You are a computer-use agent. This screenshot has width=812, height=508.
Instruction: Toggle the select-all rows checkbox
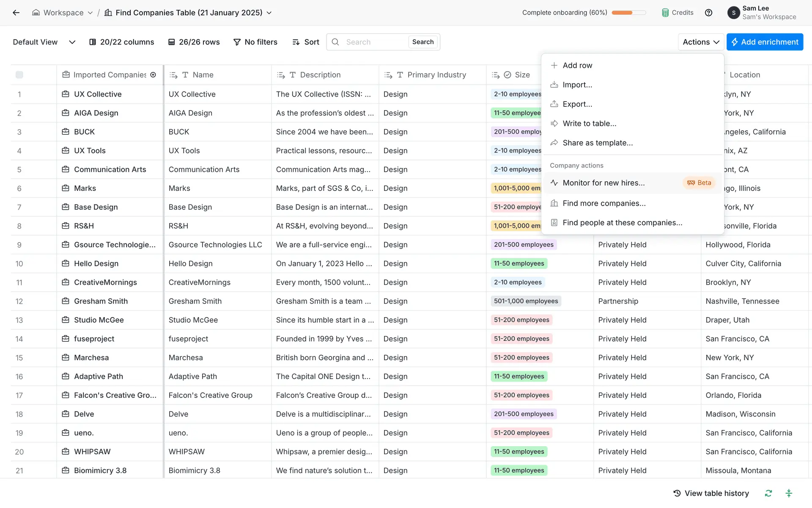click(19, 75)
